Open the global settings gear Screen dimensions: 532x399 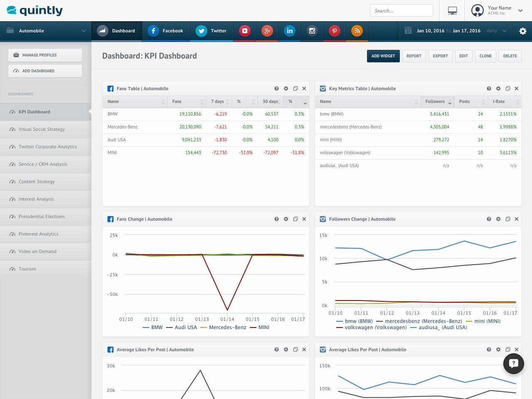tap(523, 31)
